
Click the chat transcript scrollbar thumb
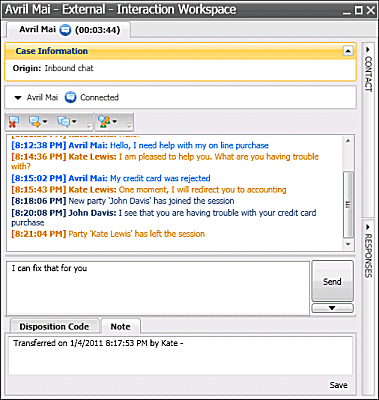(348, 205)
